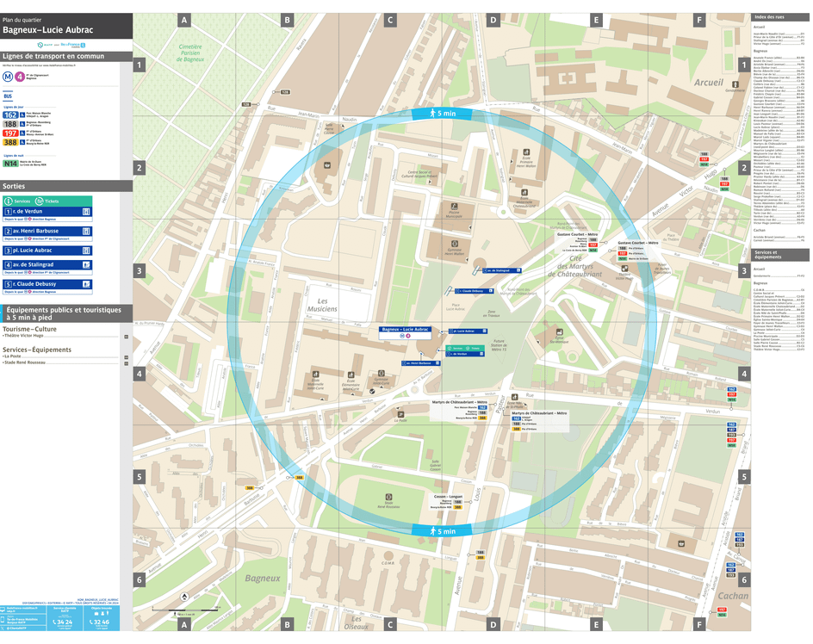Click the Église Ste-Monique building icon
Screen dimensions: 813x644
point(560,331)
